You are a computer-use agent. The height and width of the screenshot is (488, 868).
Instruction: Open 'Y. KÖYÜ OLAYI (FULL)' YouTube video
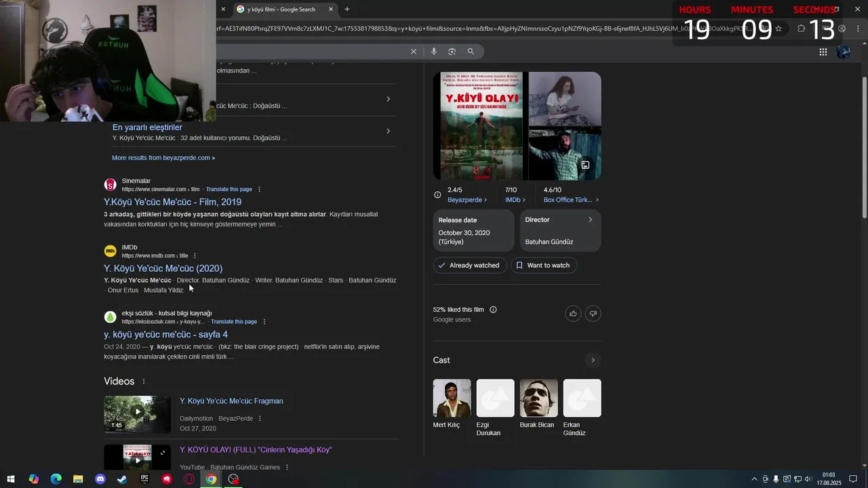click(x=256, y=450)
